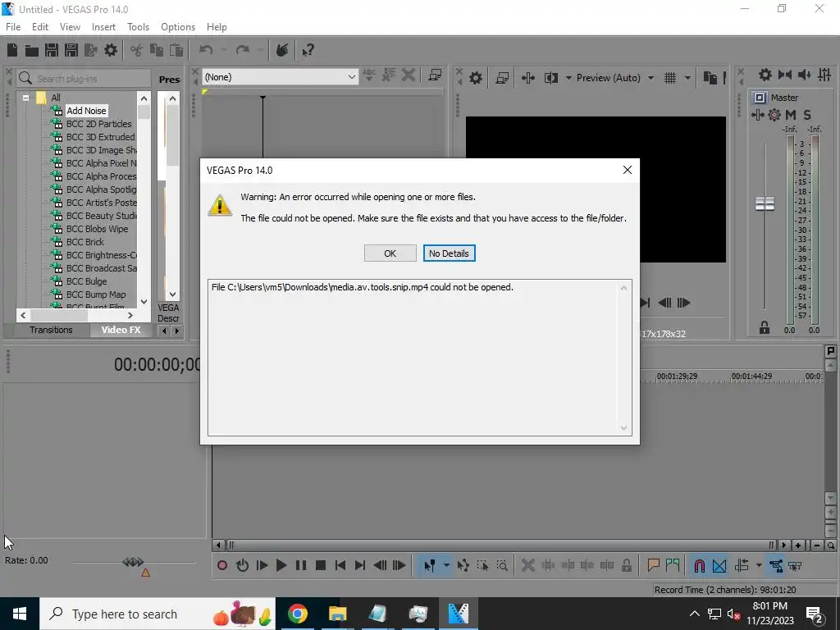This screenshot has width=840, height=630.
Task: Toggle the Master bus Mute button
Action: tap(790, 115)
